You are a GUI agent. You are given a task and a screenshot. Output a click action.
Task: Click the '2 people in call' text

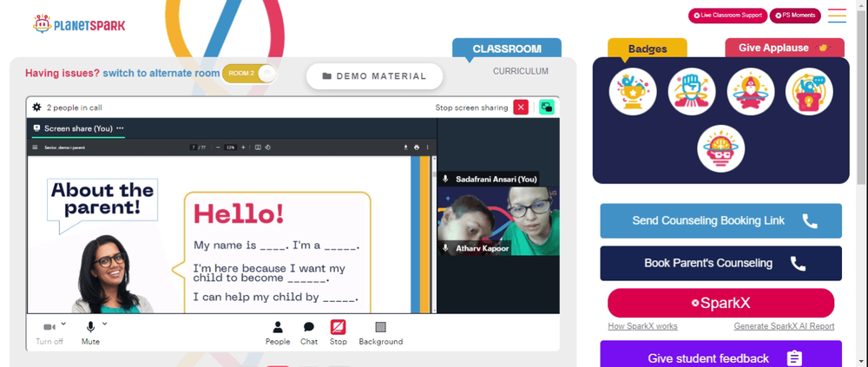click(x=74, y=108)
